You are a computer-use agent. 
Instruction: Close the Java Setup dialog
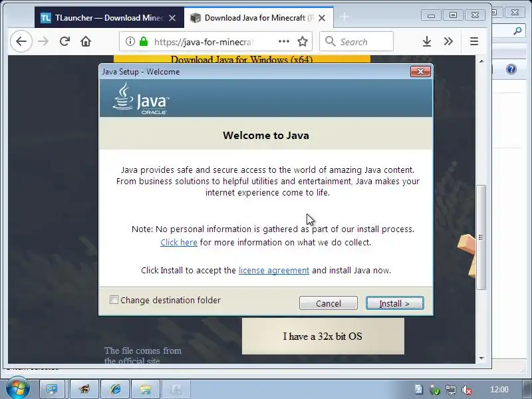[x=420, y=72]
